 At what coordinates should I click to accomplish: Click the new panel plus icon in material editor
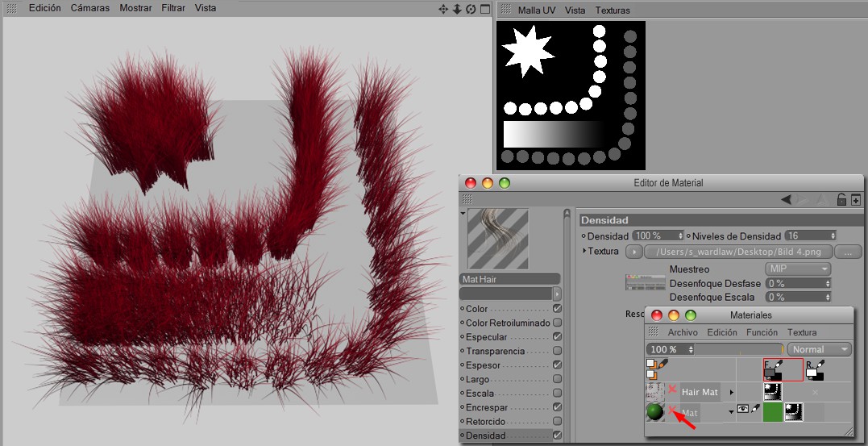(856, 200)
